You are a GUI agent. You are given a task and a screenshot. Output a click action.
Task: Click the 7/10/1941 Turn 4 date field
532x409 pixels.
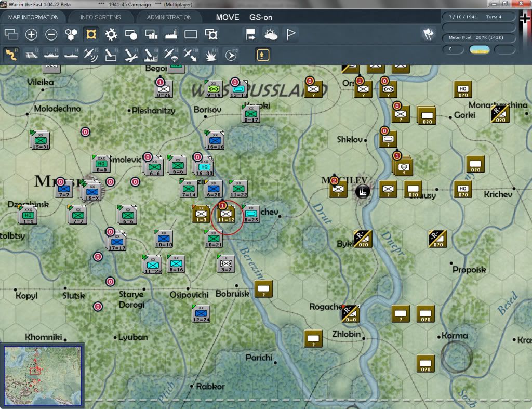pos(478,17)
